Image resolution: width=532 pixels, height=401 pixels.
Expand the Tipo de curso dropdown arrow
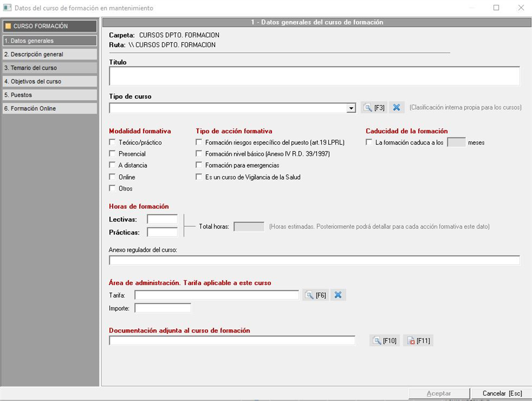pos(351,108)
